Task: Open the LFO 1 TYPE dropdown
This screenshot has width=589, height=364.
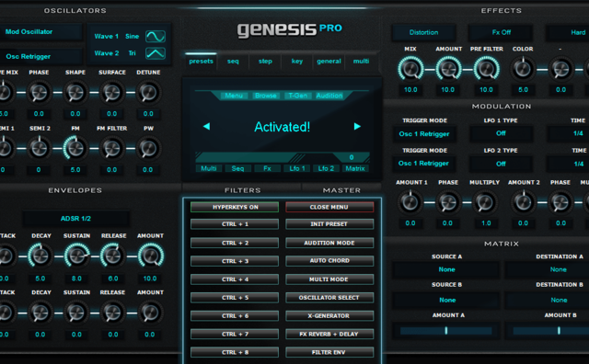Action: click(501, 133)
